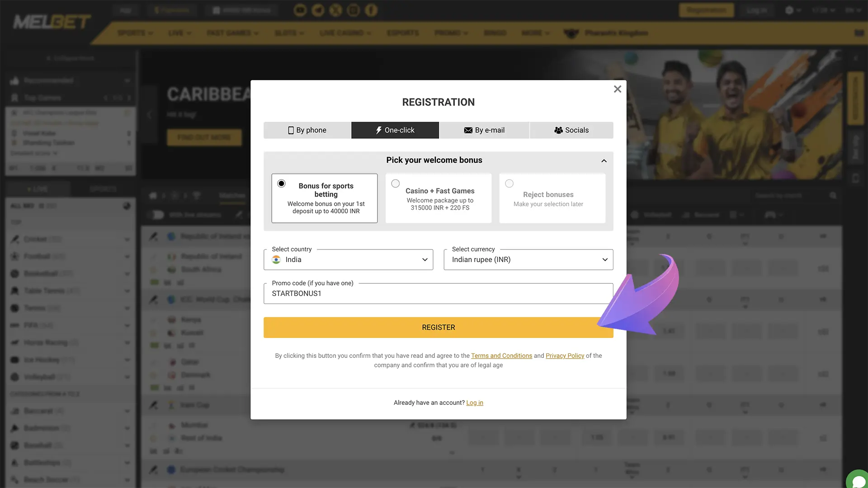Image resolution: width=868 pixels, height=488 pixels.
Task: Open the Socials registration tab
Action: pyautogui.click(x=571, y=130)
